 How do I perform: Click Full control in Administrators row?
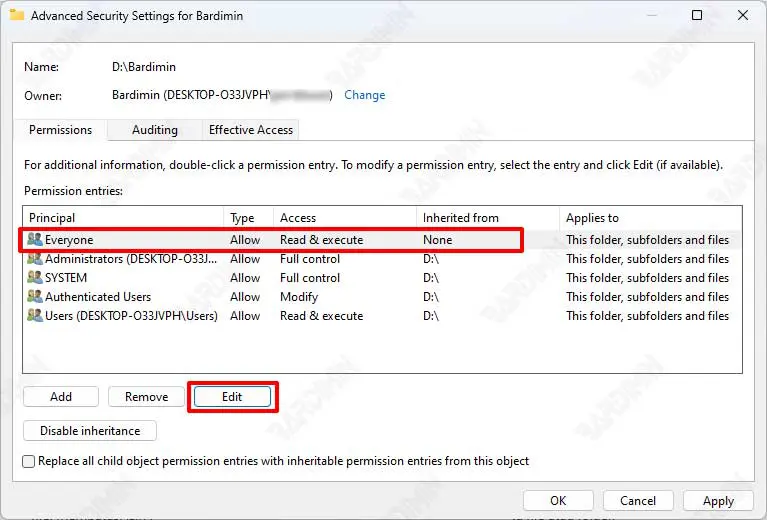[310, 259]
